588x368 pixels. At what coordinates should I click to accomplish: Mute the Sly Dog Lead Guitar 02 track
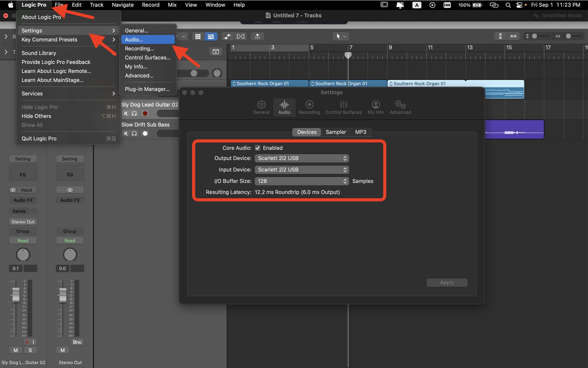[x=126, y=114]
